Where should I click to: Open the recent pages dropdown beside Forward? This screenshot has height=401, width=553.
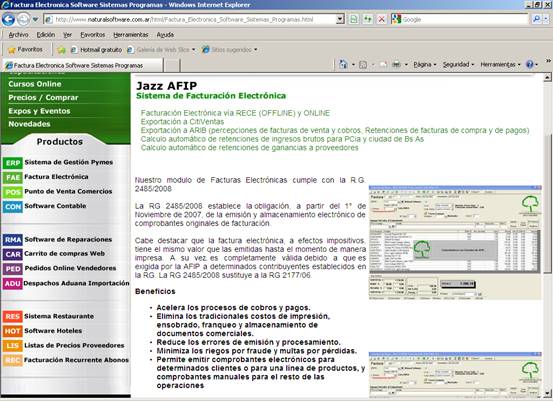tap(35, 19)
